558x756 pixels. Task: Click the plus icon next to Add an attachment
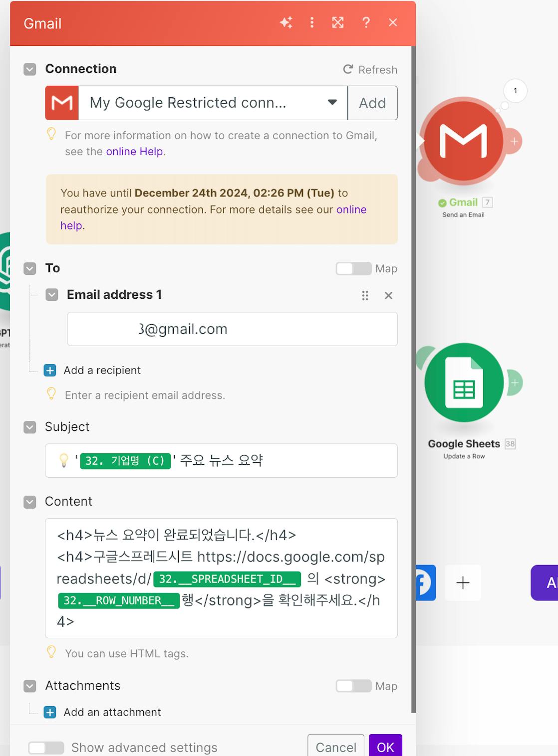tap(50, 712)
